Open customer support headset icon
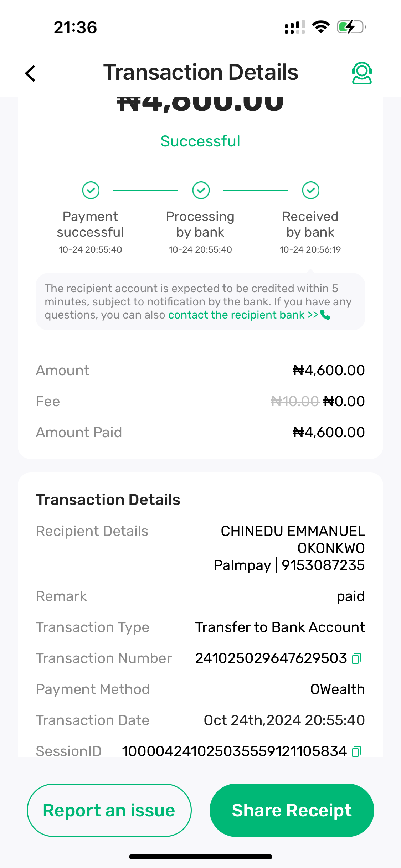This screenshot has height=868, width=401. click(362, 73)
